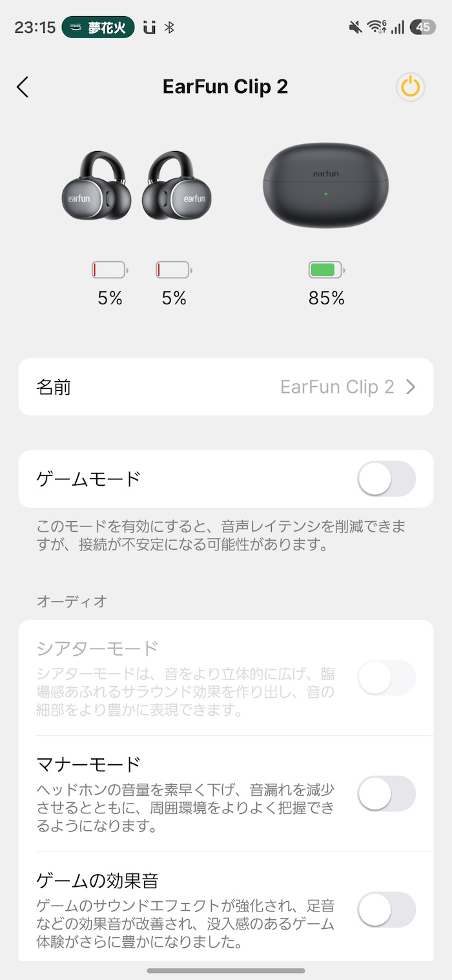452x980 pixels.
Task: Tap the left earbud battery icon
Action: click(x=109, y=270)
